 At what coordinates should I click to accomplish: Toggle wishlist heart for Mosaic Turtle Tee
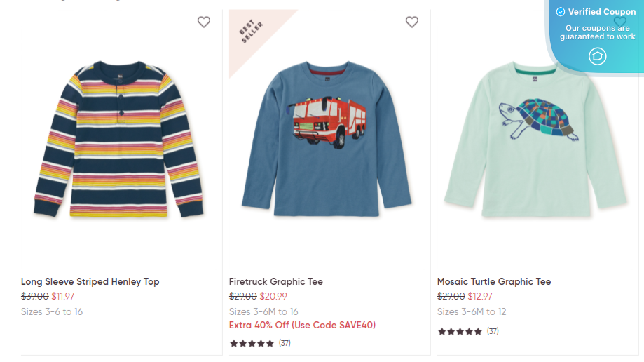(x=619, y=22)
